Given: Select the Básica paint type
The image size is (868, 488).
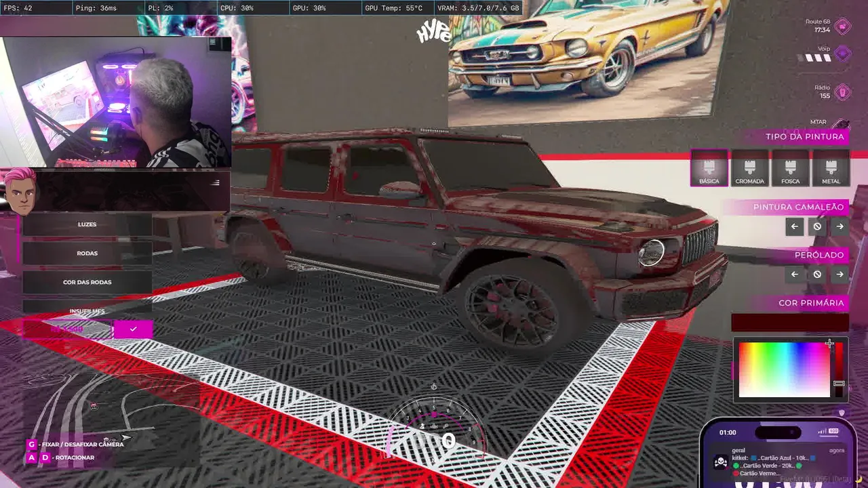Looking at the screenshot, I should [709, 167].
